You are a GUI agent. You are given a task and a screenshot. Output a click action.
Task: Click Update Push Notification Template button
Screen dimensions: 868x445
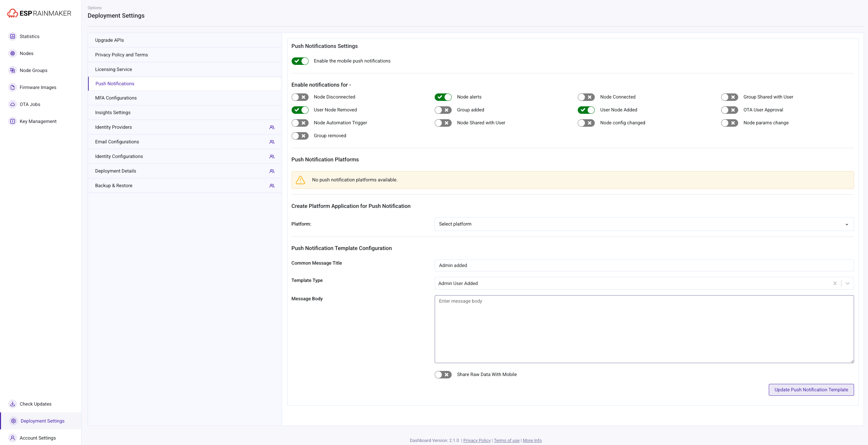click(811, 390)
